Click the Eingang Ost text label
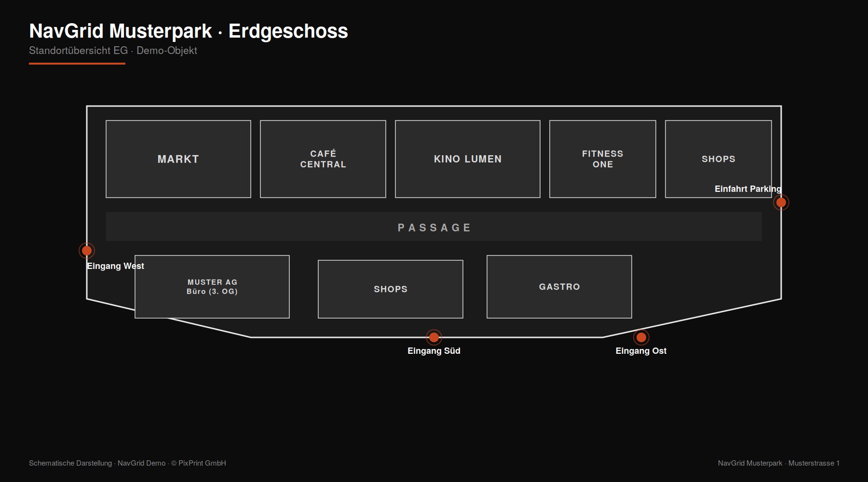Image resolution: width=868 pixels, height=482 pixels. coord(641,351)
